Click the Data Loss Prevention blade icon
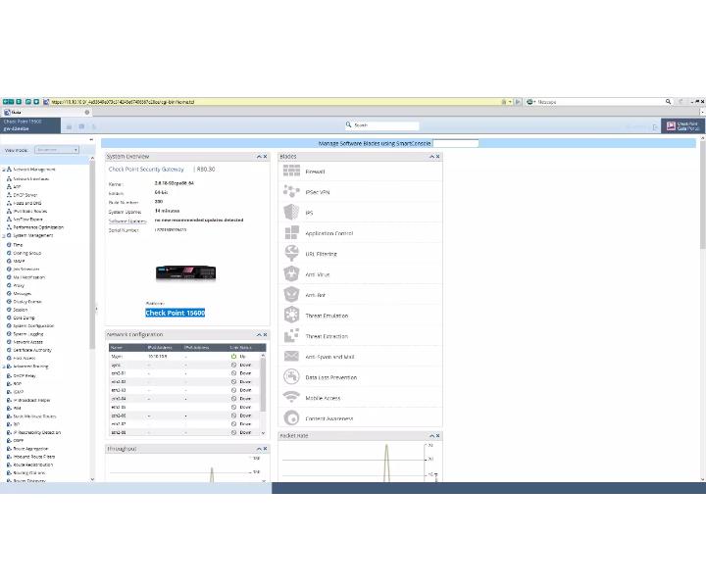706x588 pixels. click(291, 376)
